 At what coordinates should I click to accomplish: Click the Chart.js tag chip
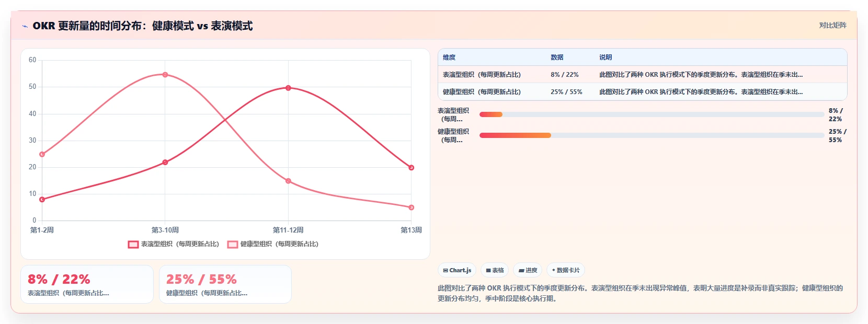pyautogui.click(x=457, y=270)
